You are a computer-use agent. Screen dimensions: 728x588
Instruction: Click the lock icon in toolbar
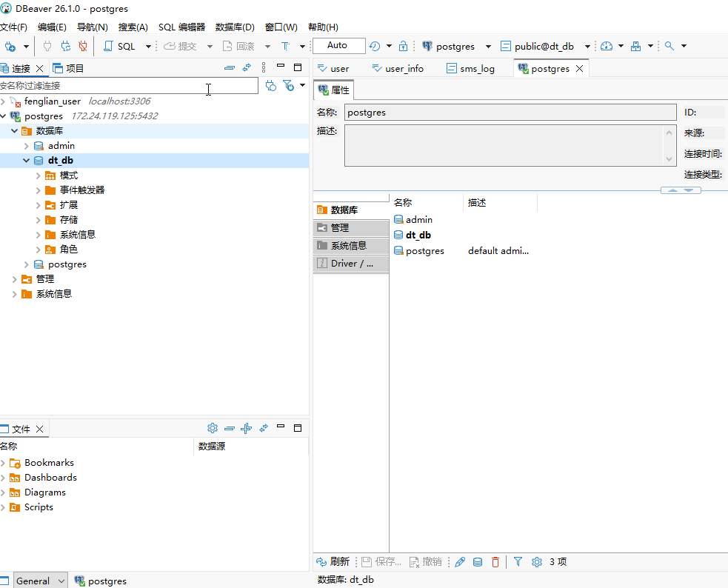pos(403,46)
